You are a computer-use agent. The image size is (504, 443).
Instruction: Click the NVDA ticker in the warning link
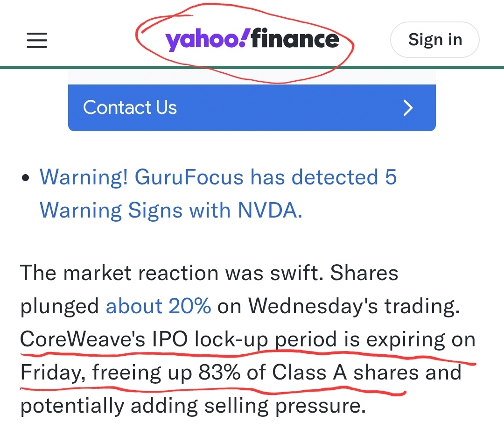pos(270,210)
